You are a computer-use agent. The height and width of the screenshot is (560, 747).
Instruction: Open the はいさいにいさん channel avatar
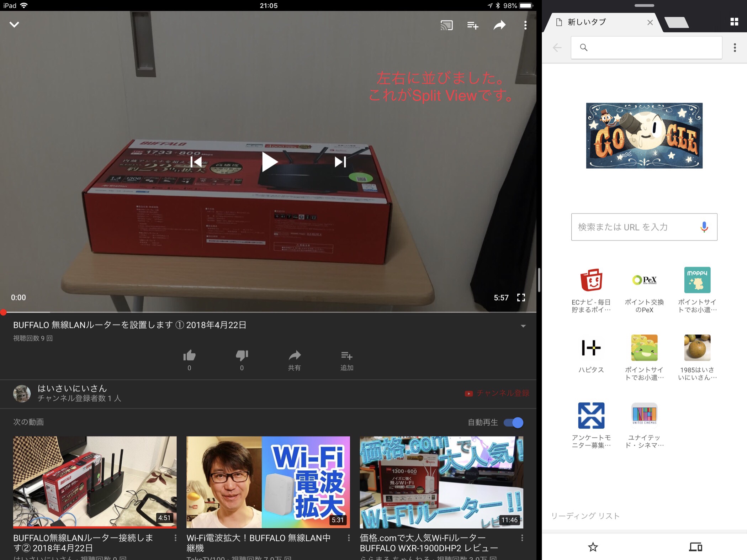click(22, 393)
